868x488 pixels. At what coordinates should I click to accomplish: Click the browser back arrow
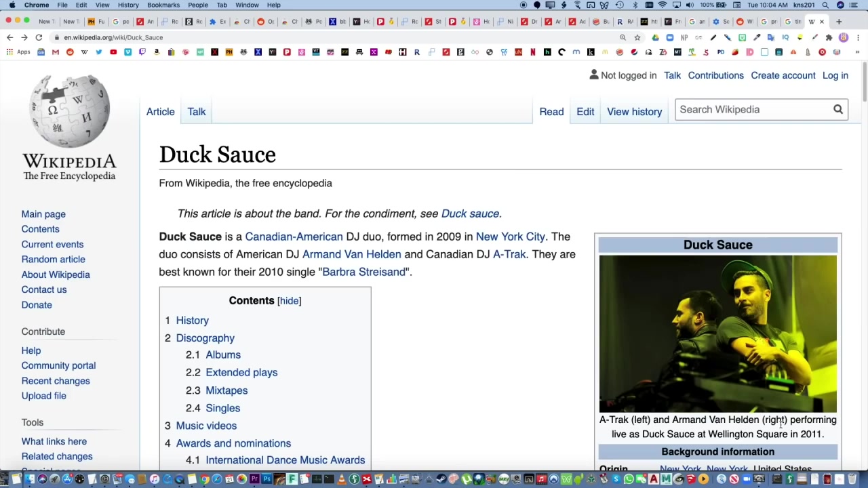[9, 37]
